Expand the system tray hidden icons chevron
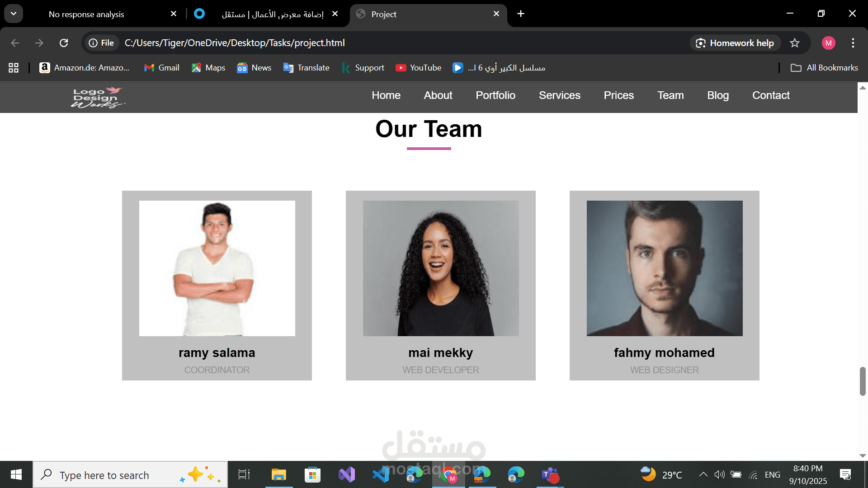The height and width of the screenshot is (488, 868). click(x=703, y=474)
